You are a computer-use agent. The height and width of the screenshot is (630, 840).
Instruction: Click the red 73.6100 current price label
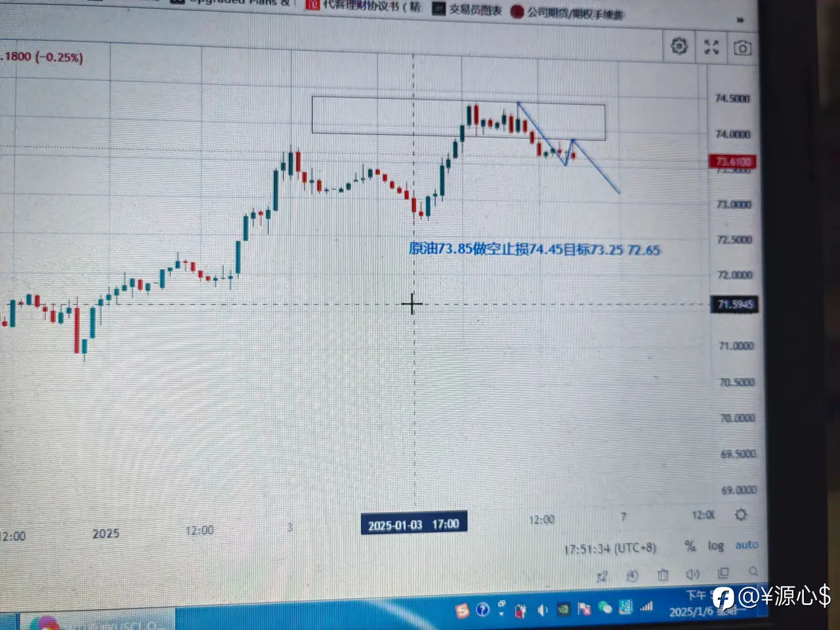tap(733, 161)
